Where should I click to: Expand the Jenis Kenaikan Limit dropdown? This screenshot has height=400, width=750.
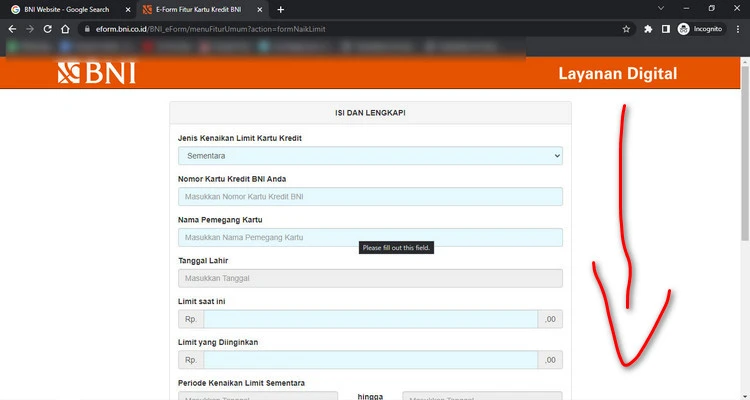370,156
